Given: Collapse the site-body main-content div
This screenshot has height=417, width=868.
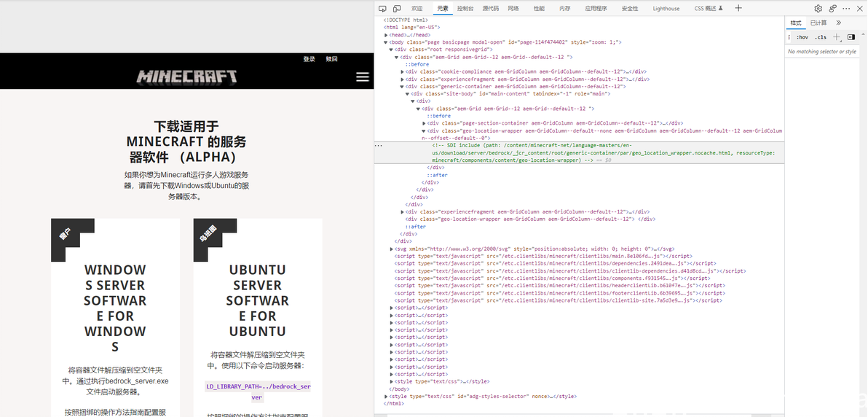Looking at the screenshot, I should click(x=408, y=94).
